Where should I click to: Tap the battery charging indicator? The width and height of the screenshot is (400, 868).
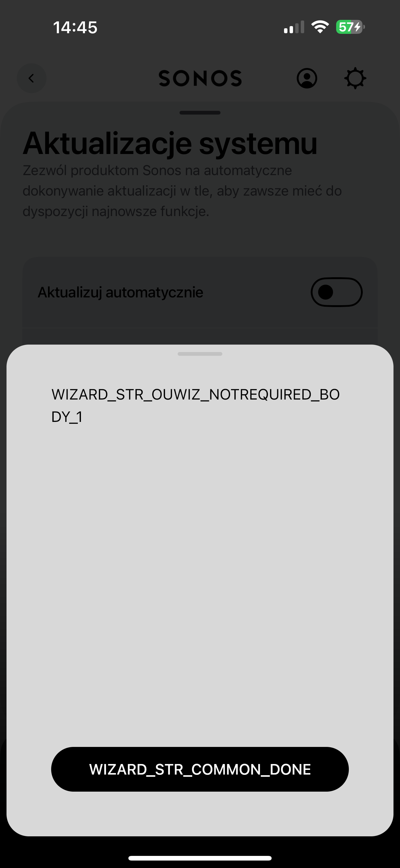click(x=350, y=27)
